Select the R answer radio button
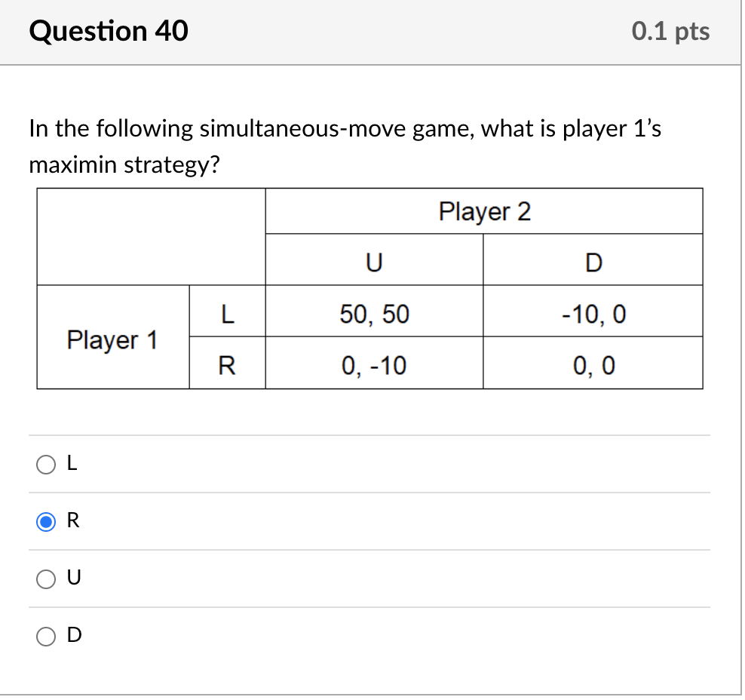Viewport: 745px width, 700px height. (x=45, y=522)
